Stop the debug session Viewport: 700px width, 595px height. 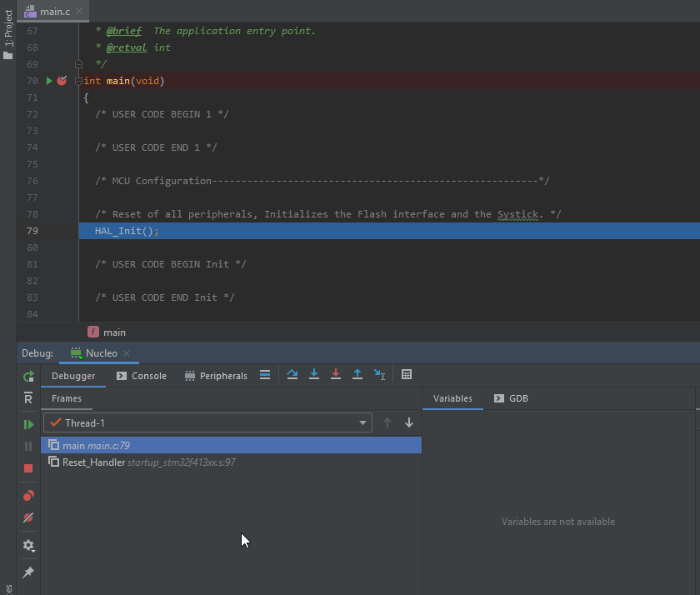pos(28,468)
